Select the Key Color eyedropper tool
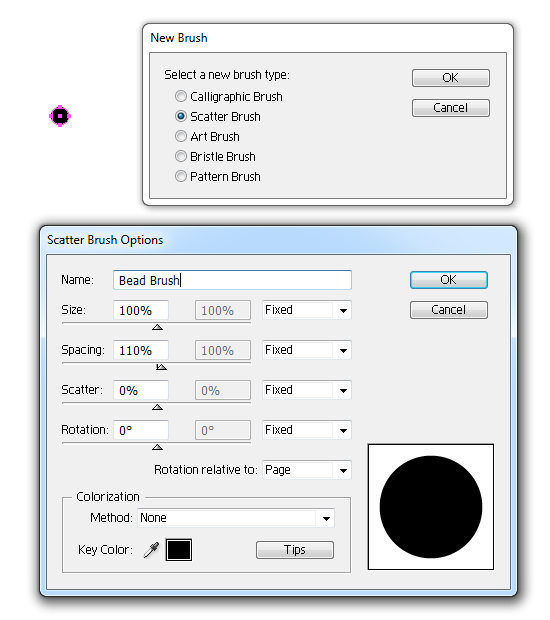 [x=151, y=550]
